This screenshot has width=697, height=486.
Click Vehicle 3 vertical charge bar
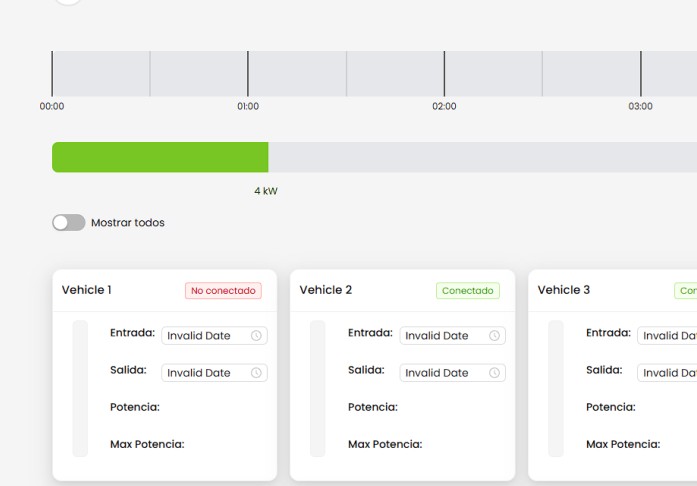[x=556, y=388]
